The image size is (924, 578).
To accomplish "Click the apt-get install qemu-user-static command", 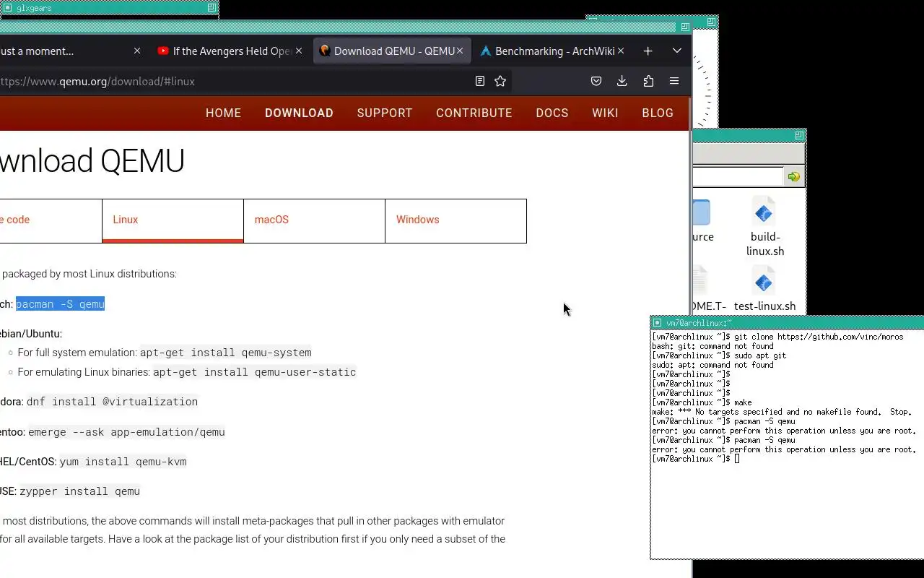I will pyautogui.click(x=255, y=372).
